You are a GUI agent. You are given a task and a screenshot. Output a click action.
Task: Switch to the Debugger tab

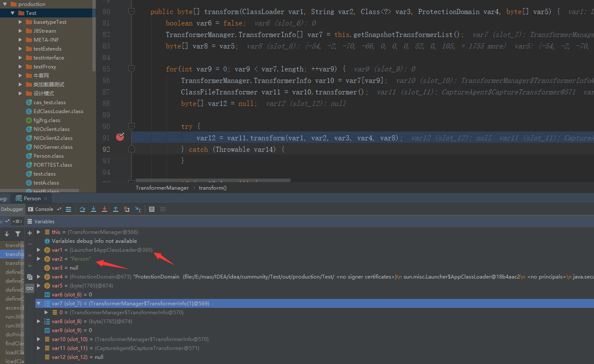pyautogui.click(x=12, y=209)
